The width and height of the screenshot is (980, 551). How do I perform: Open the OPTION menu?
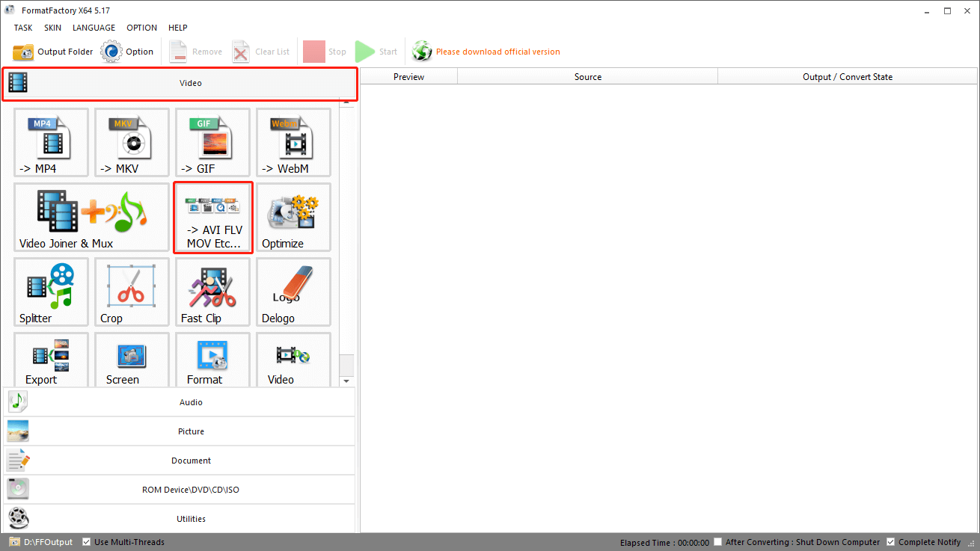[x=141, y=28]
